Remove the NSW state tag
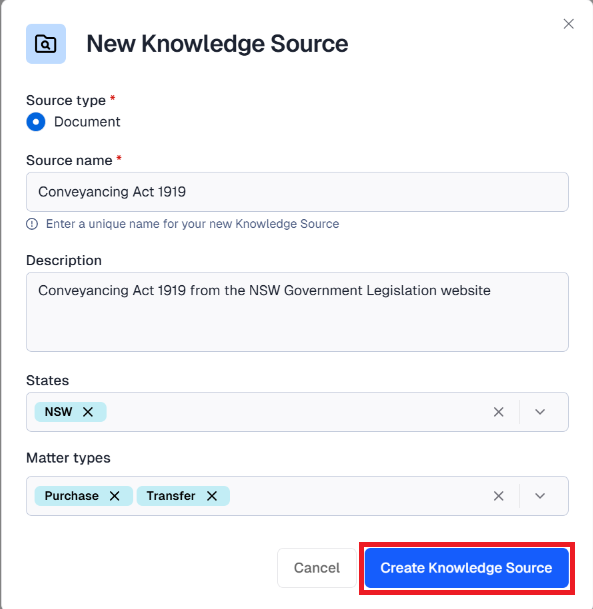 point(88,412)
